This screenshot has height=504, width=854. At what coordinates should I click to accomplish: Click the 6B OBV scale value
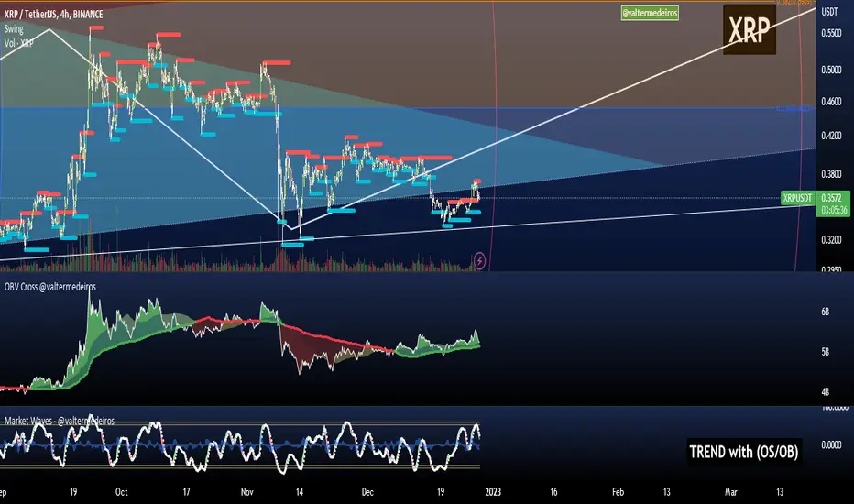point(825,312)
